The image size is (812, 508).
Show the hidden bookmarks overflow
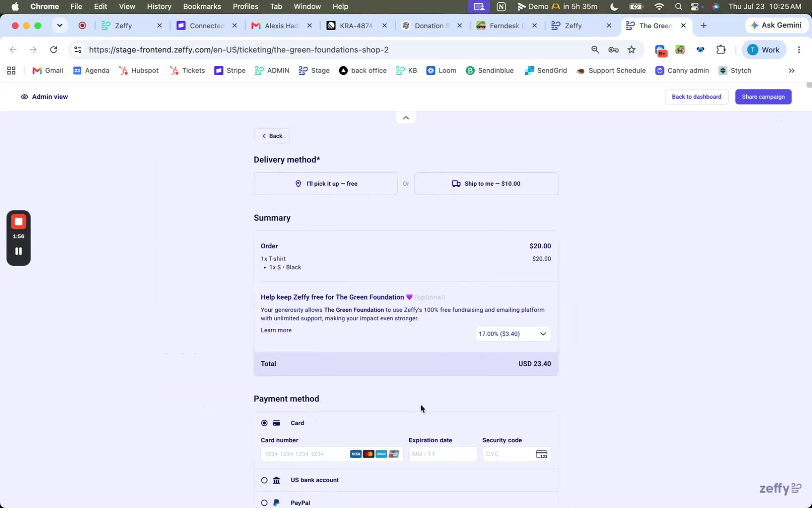click(x=791, y=71)
